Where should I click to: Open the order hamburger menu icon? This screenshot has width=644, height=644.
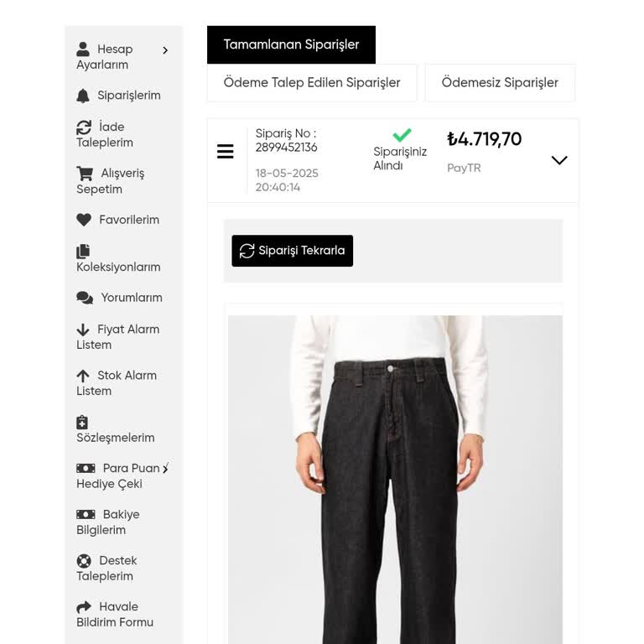(226, 152)
